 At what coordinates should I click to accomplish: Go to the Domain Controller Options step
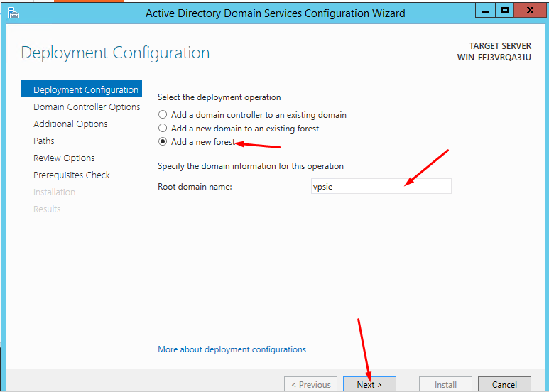(x=87, y=107)
